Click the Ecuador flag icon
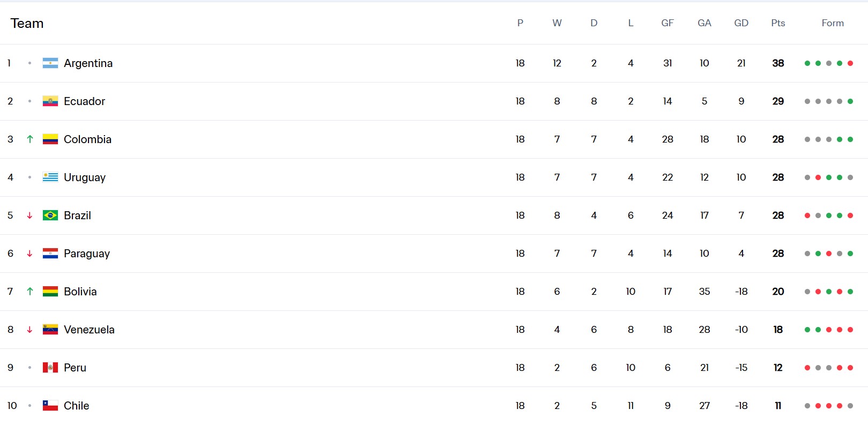The image size is (868, 424). tap(50, 101)
